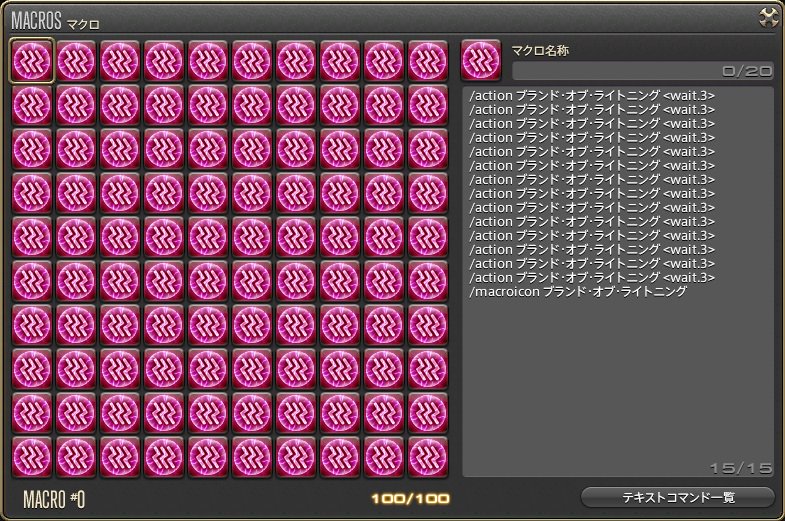Select the macro icon in row 9, column 3
This screenshot has height=521, width=785.
click(x=120, y=413)
